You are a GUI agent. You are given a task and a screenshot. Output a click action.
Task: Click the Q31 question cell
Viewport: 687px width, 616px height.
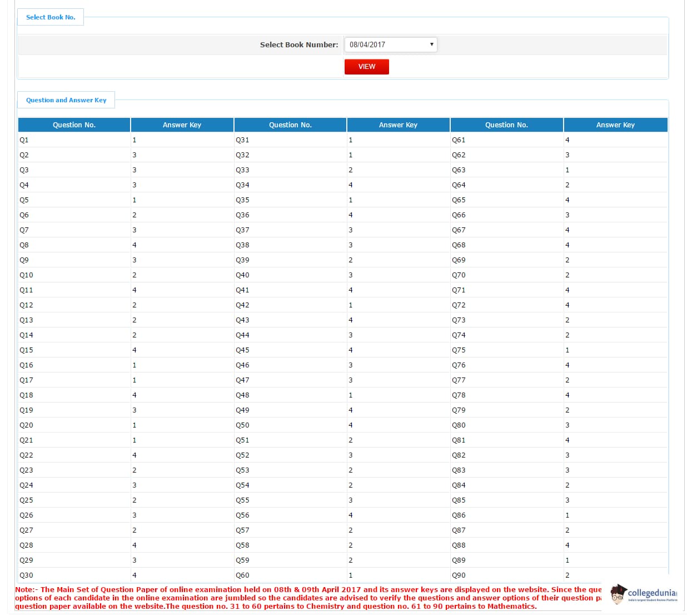tap(242, 140)
